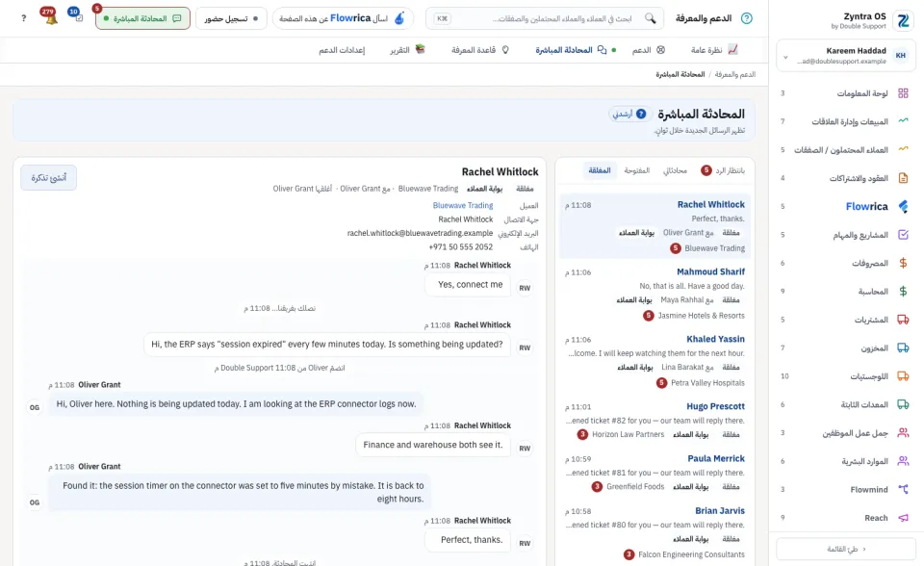Click the المشتريات truck icon
Viewport: 924px width, 566px height.
[x=903, y=320]
